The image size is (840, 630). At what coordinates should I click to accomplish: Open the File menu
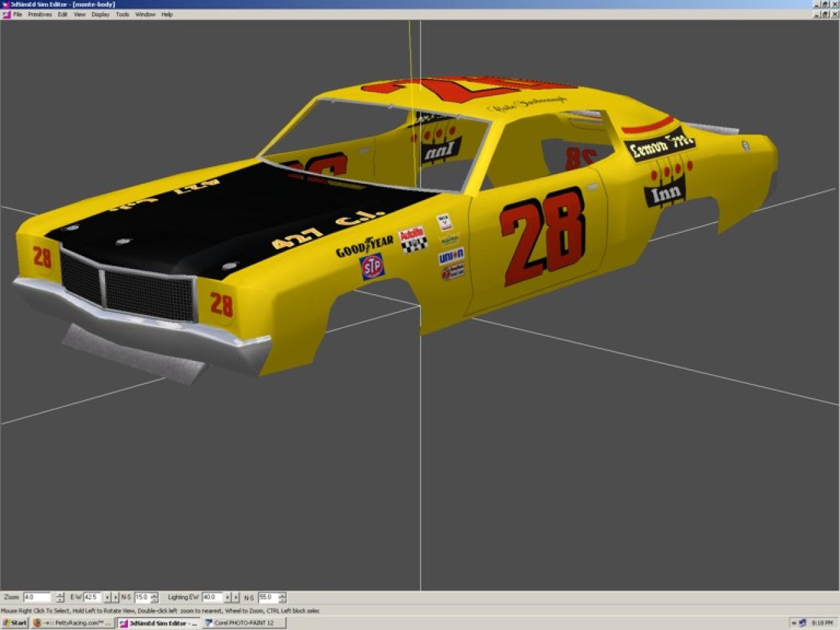coord(18,14)
